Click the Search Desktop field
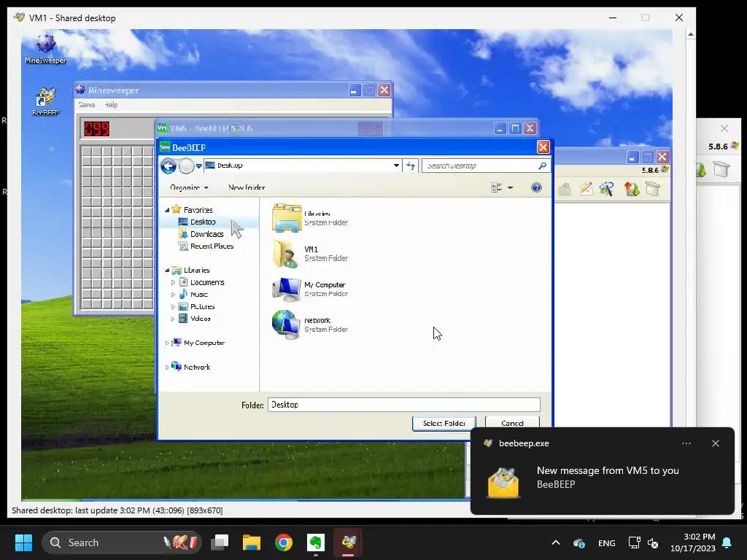 [x=479, y=166]
